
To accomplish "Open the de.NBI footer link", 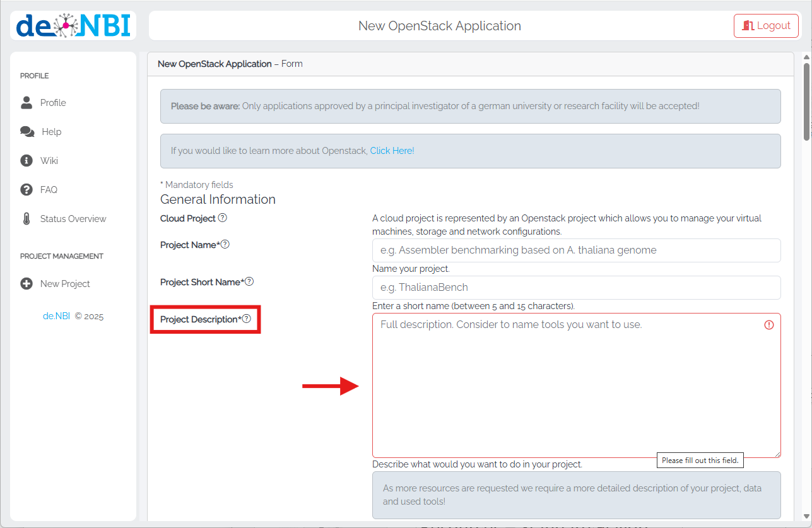I will point(56,316).
